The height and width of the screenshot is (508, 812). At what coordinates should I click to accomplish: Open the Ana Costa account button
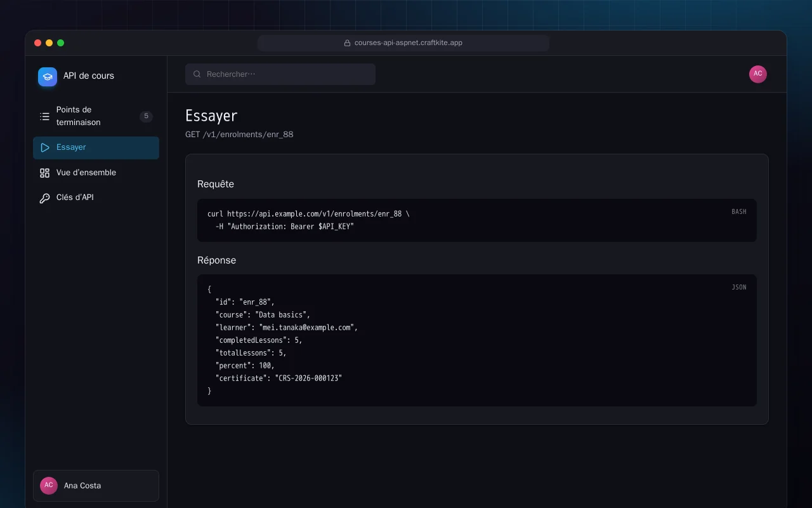click(96, 486)
